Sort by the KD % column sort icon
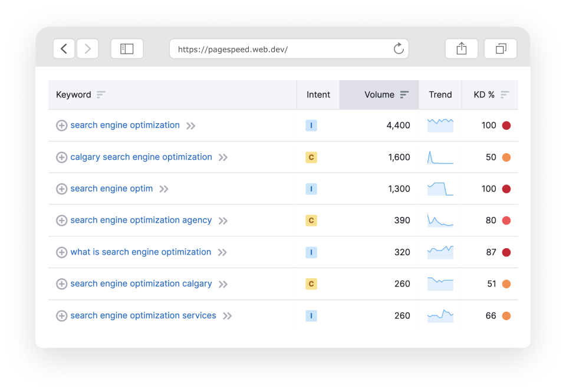Viewport: 566px width, 392px height. click(505, 95)
